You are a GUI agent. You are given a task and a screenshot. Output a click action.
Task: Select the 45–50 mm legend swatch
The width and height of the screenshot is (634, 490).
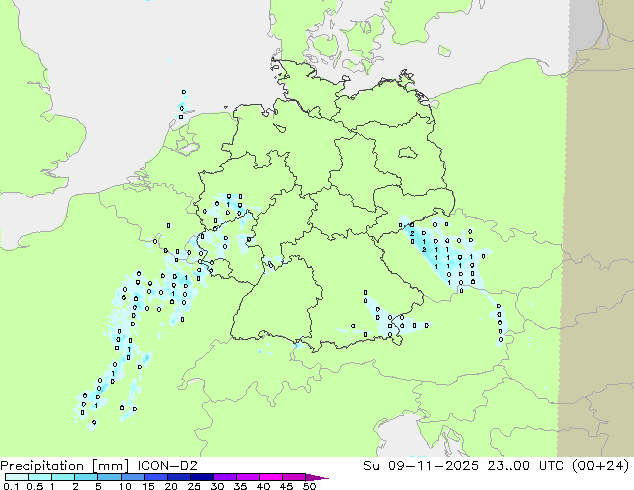294,477
